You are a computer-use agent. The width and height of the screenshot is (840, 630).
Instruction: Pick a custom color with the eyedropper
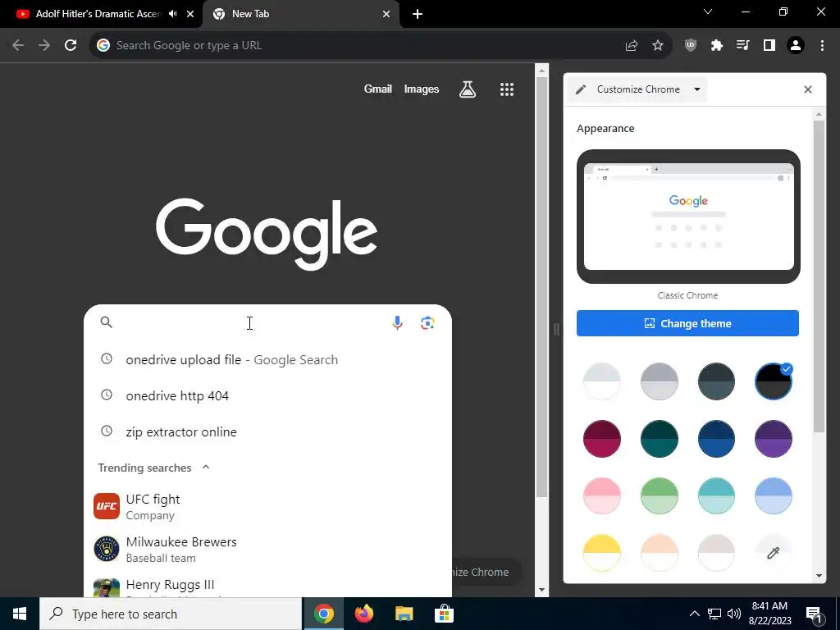point(773,553)
